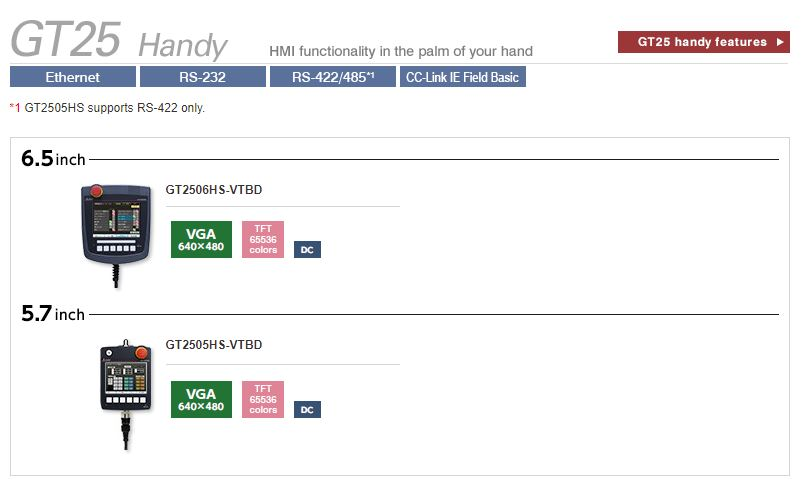Viewport: 801px width, 484px height.
Task: Click the GT25 title logo
Action: [65, 40]
